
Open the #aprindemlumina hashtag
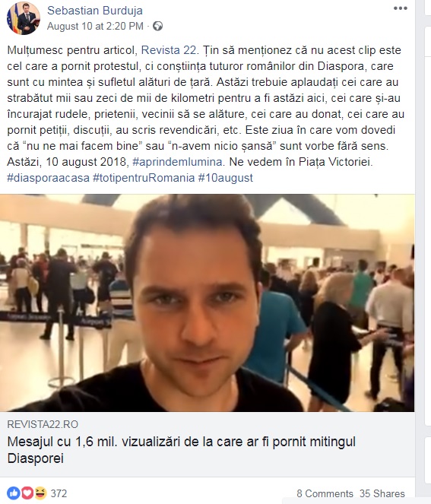click(177, 162)
